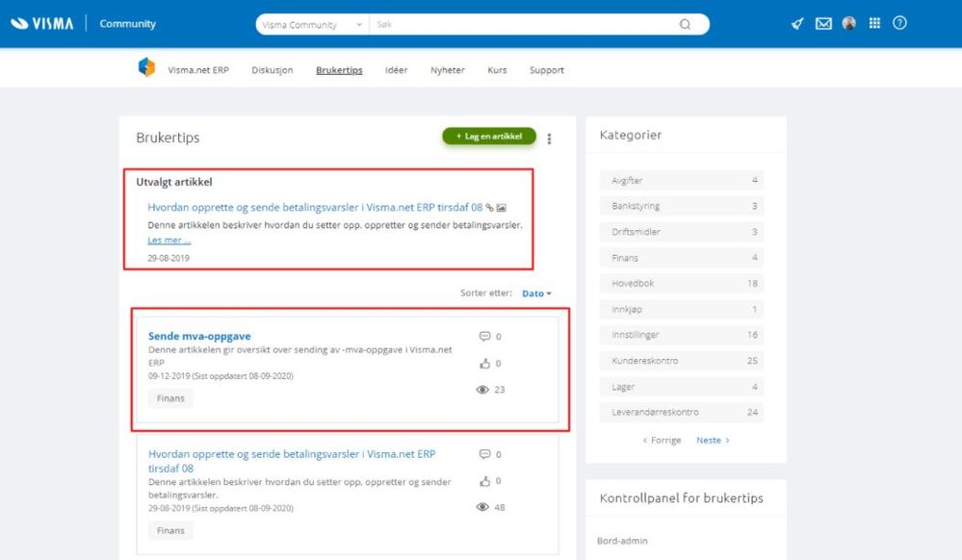
Task: Click the search magnifier icon
Action: [685, 24]
